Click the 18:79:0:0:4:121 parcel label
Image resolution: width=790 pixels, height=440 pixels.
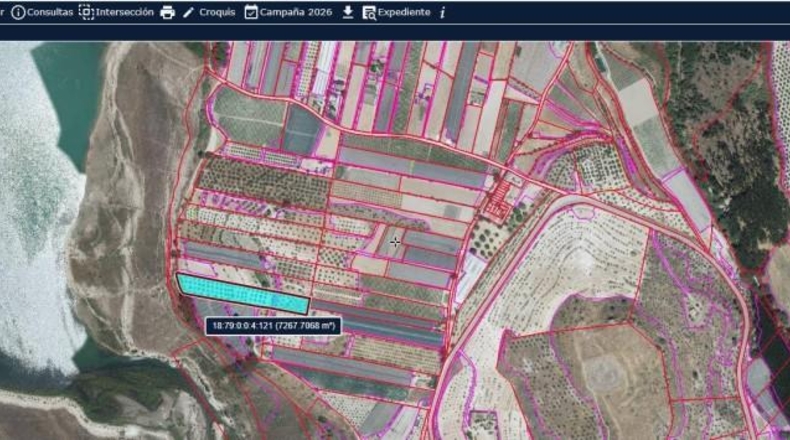(x=273, y=326)
